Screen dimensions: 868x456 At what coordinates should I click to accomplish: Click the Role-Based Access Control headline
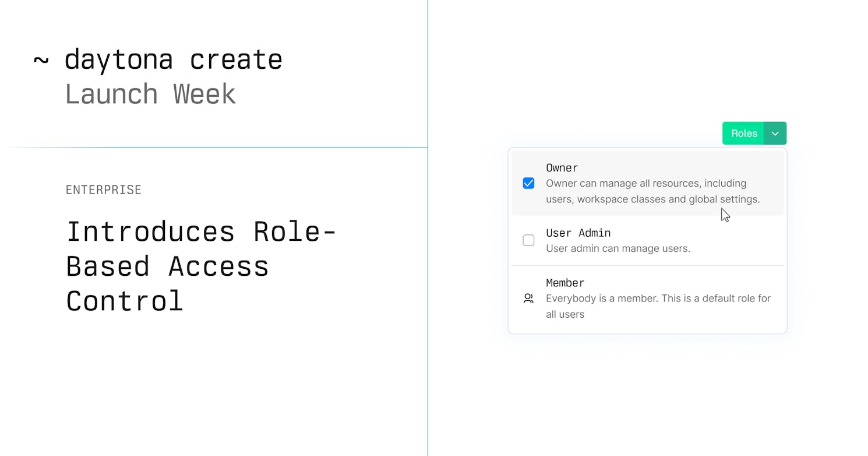pyautogui.click(x=201, y=266)
